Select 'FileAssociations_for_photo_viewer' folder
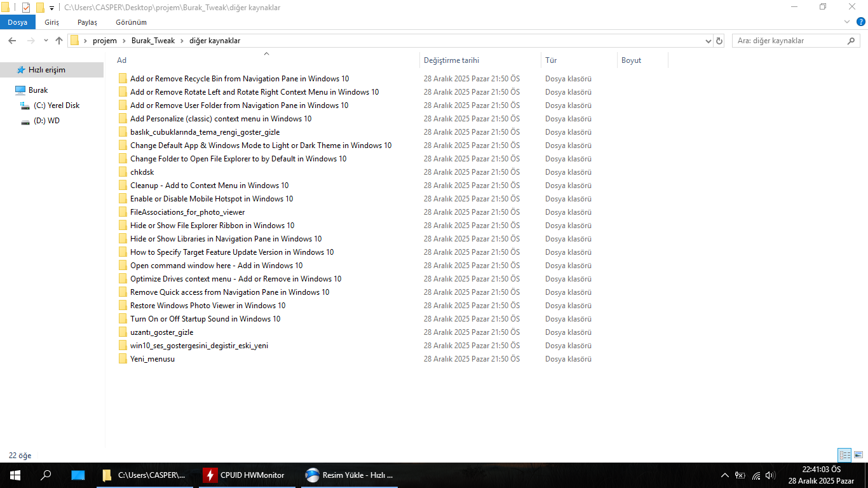 187,212
